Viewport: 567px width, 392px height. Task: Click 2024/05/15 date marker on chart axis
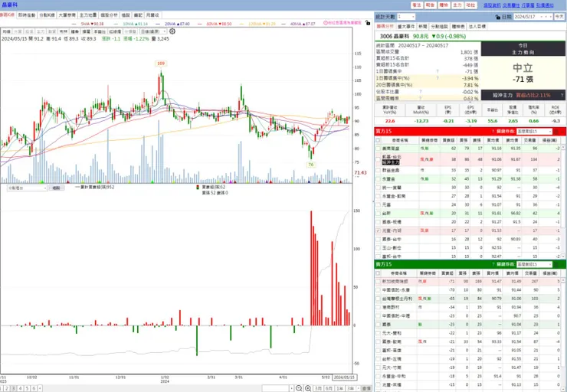[x=345, y=377]
